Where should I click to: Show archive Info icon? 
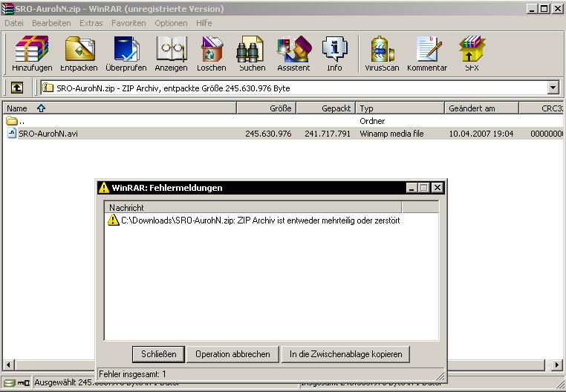[x=334, y=53]
